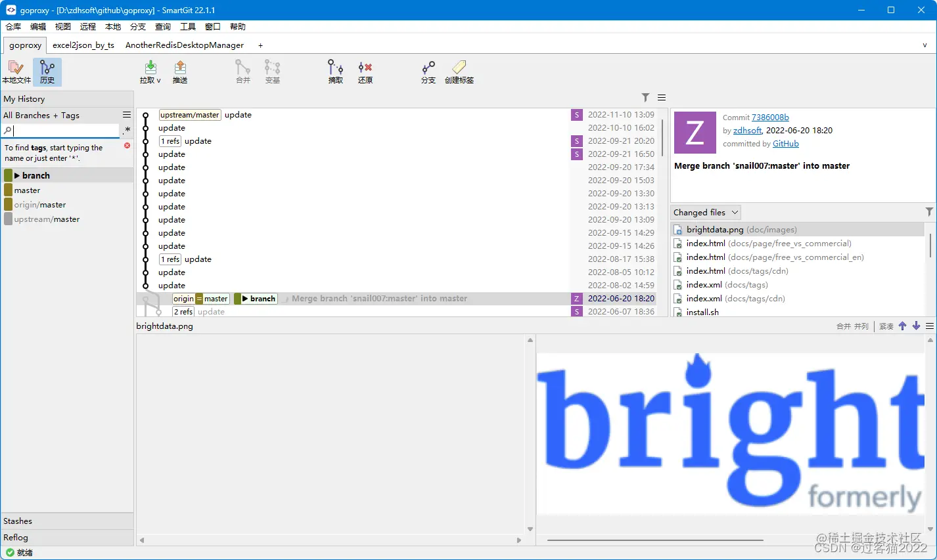
Task: Jump to previous change with up arrow
Action: click(x=902, y=326)
